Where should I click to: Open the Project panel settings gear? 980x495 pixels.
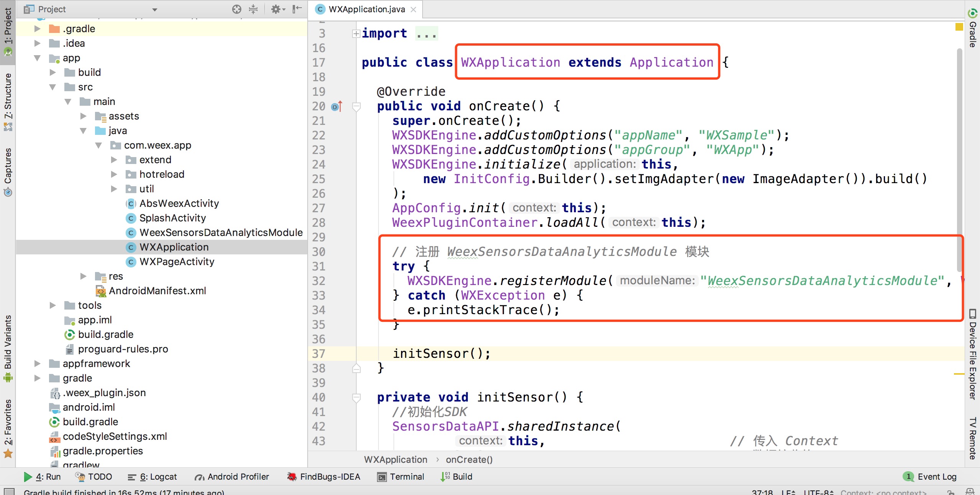click(278, 9)
